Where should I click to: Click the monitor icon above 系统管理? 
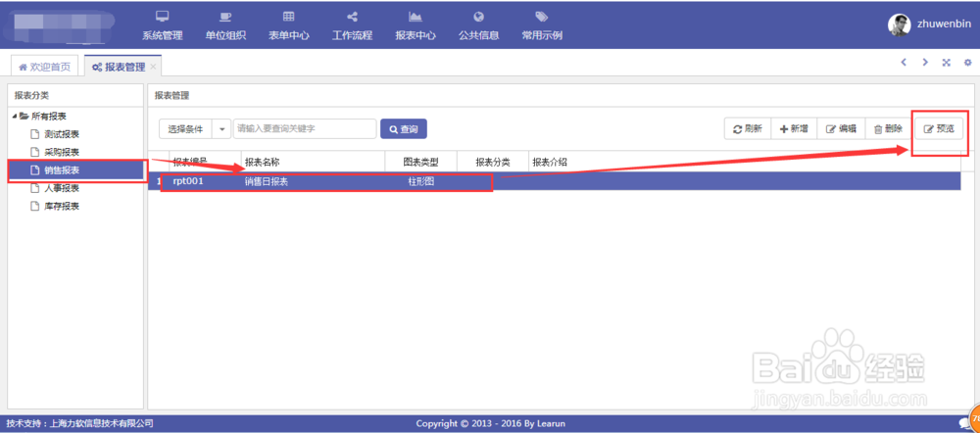[x=163, y=17]
